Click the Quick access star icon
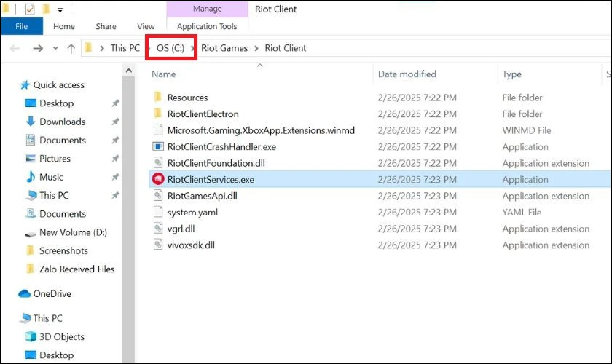Screen dimensions: 612x364 point(25,84)
